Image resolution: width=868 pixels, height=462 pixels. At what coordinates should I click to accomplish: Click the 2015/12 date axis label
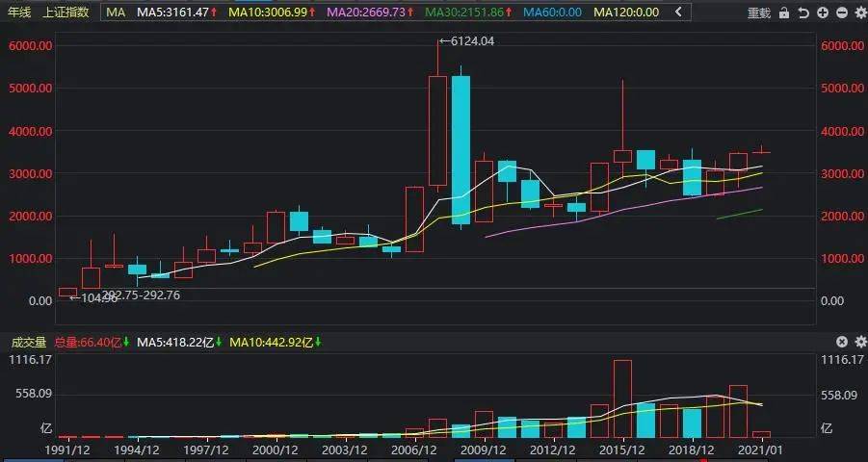coord(623,451)
